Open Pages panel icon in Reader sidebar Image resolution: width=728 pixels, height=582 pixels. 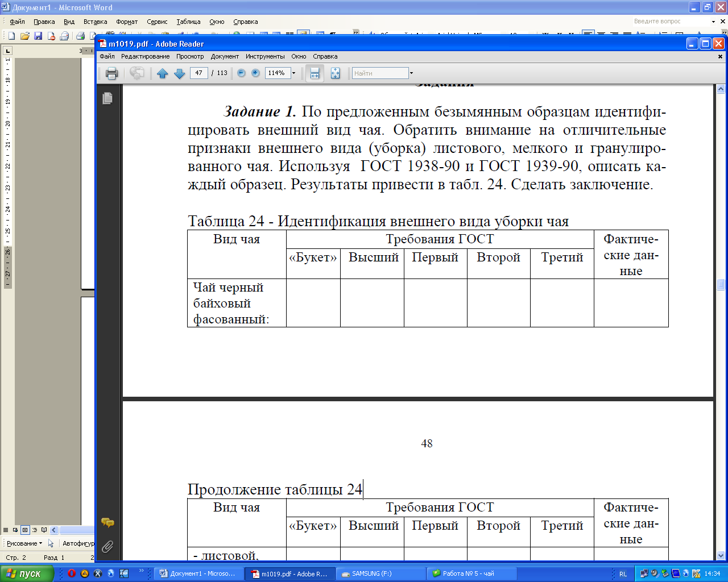tap(107, 98)
